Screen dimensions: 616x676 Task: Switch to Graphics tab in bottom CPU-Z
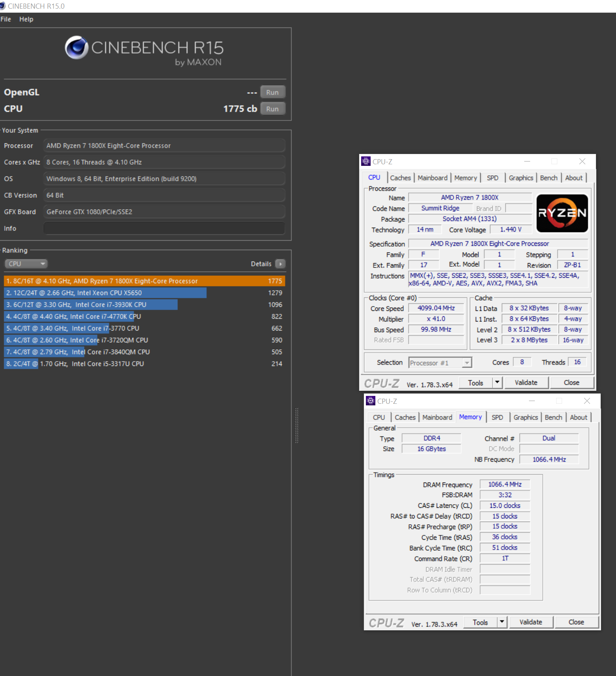coord(526,417)
